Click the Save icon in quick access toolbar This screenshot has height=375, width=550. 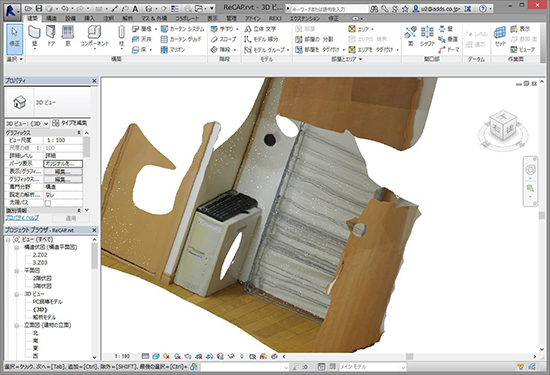39,8
